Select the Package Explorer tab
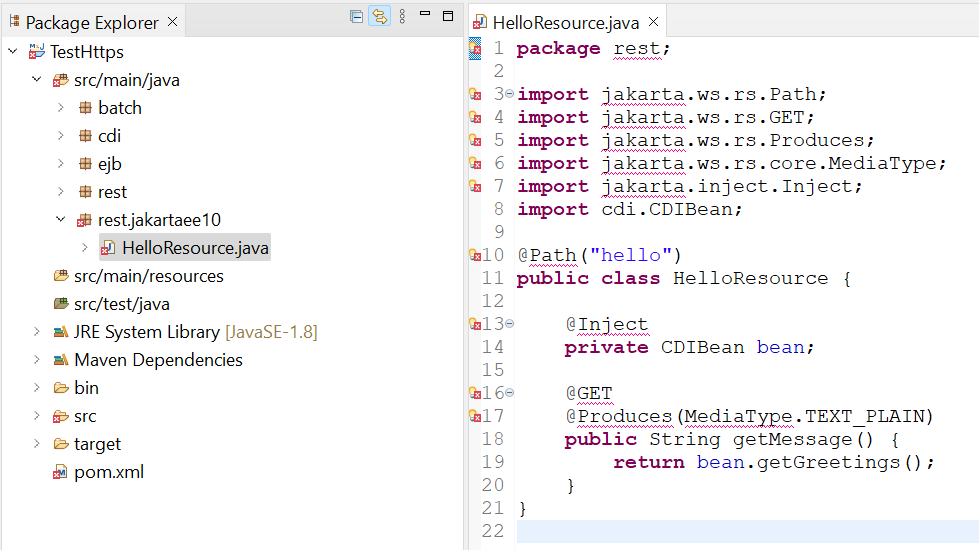Image resolution: width=979 pixels, height=550 pixels. point(91,22)
